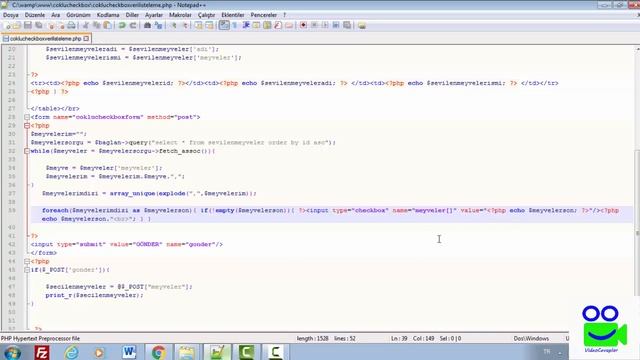The image size is (640, 360).
Task: Toggle synchronized horizontal scrolling
Action: (x=209, y=25)
